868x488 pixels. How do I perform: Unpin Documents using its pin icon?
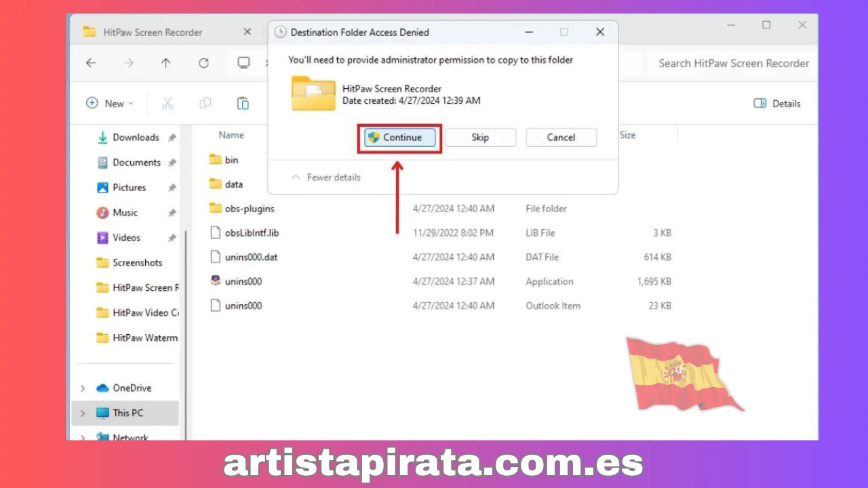172,163
